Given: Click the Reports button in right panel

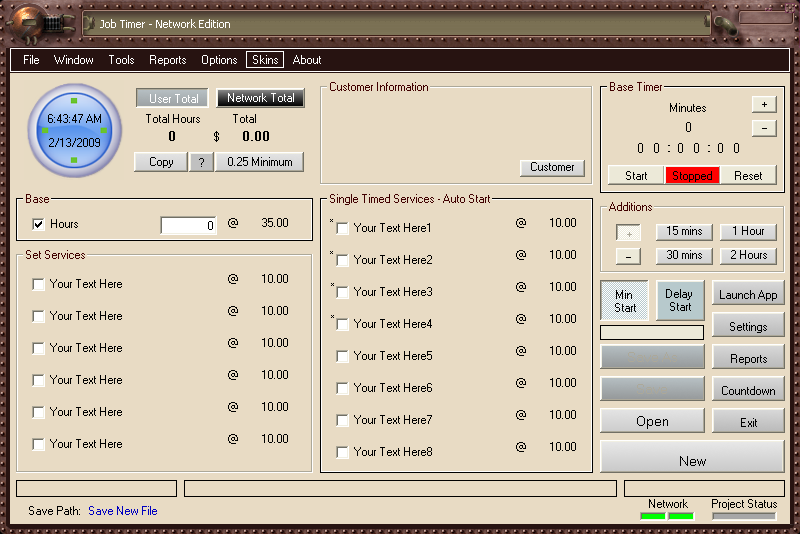Looking at the screenshot, I should click(748, 359).
